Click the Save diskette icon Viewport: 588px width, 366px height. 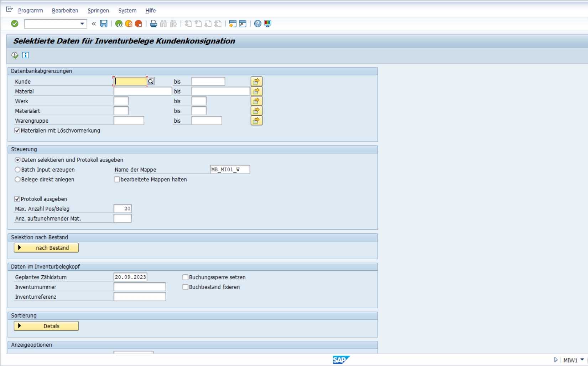click(x=104, y=23)
